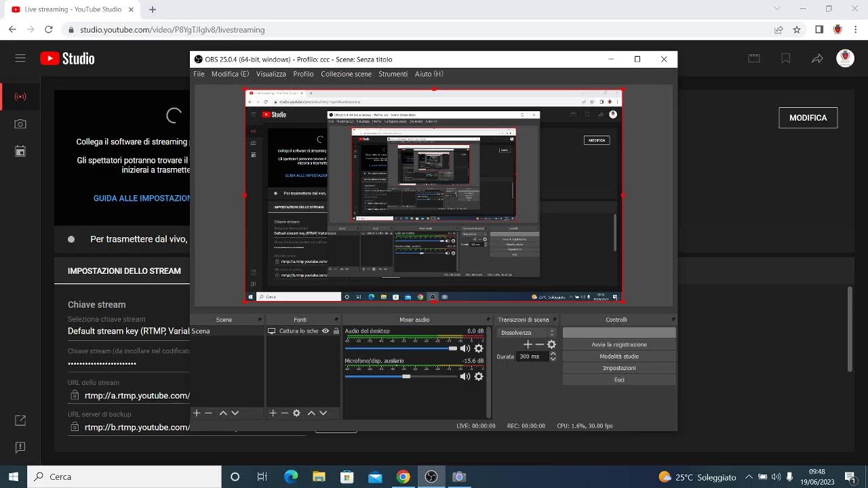
Task: Reload the page in Chrome
Action: tap(48, 30)
